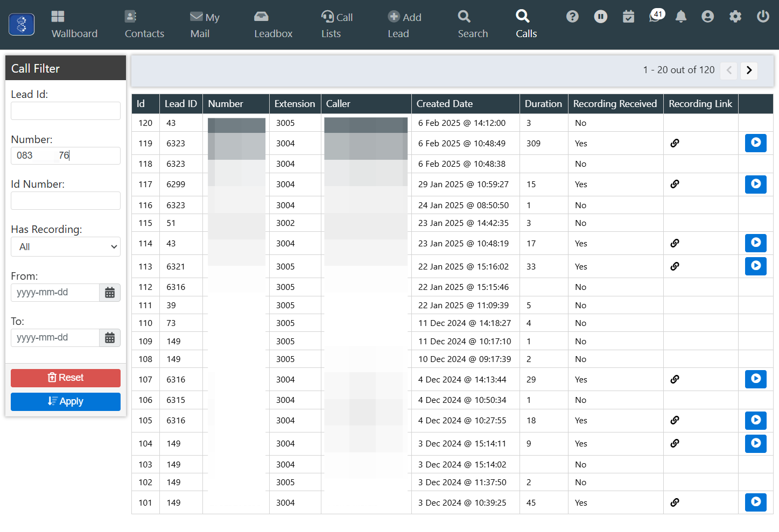This screenshot has width=779, height=532.
Task: Click the From date field
Action: click(55, 293)
